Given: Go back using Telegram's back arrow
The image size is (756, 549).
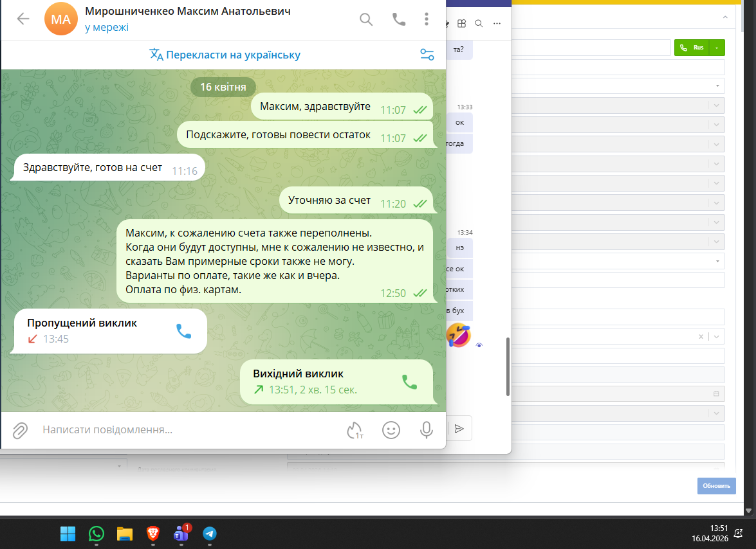Looking at the screenshot, I should point(23,19).
